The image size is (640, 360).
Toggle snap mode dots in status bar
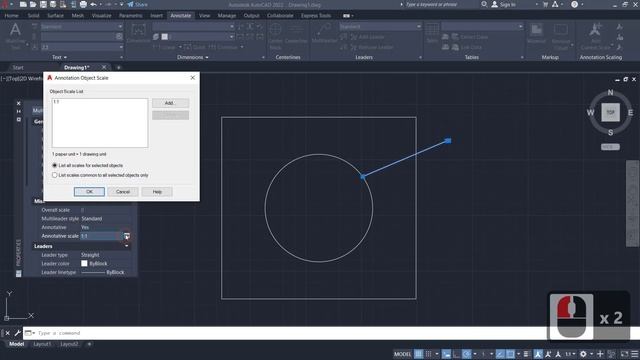coord(429,354)
